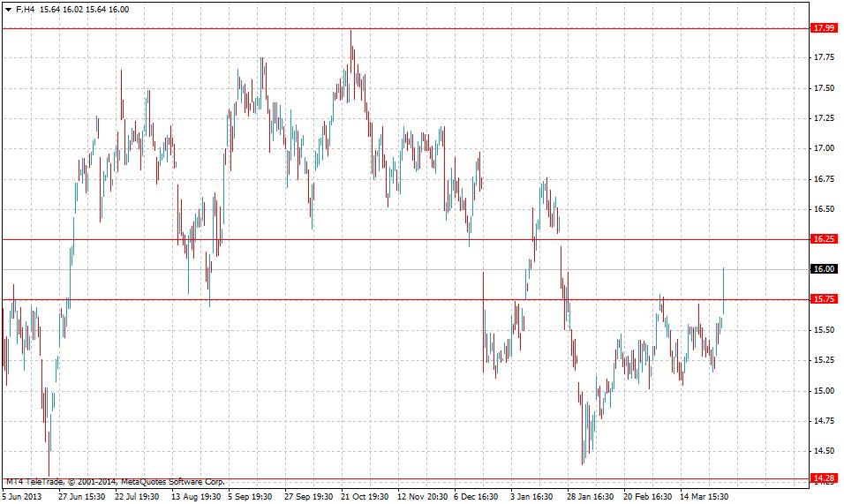
Task: Click the 17.00 price scale value
Action: click(824, 148)
